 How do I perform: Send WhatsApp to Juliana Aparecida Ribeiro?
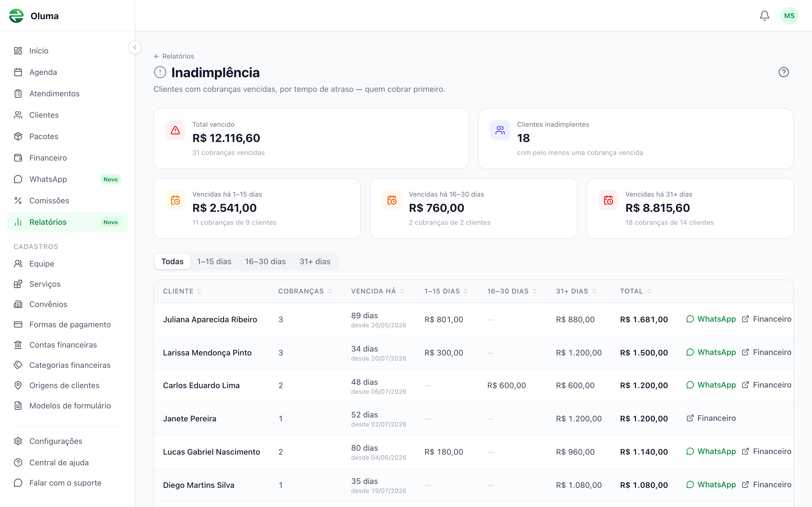tap(711, 319)
